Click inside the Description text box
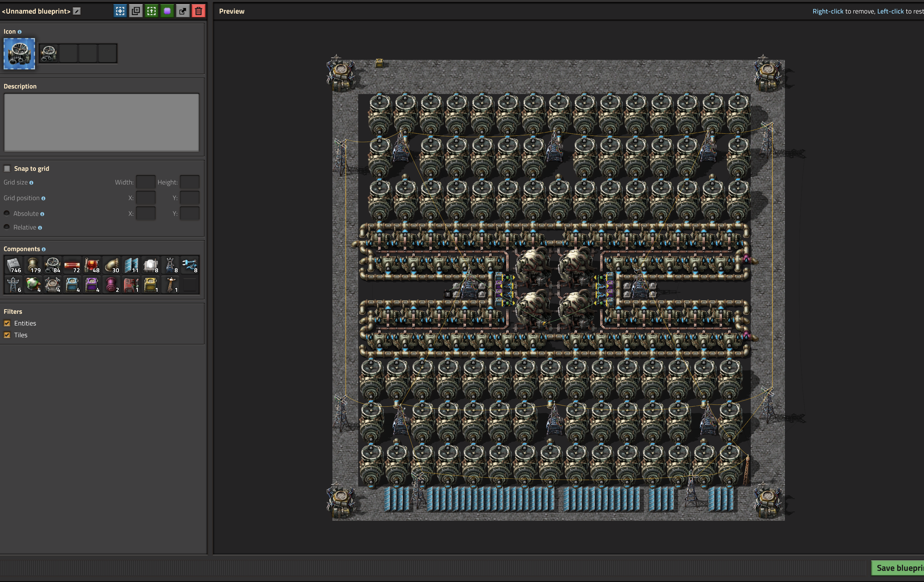924x582 pixels. 101,122
